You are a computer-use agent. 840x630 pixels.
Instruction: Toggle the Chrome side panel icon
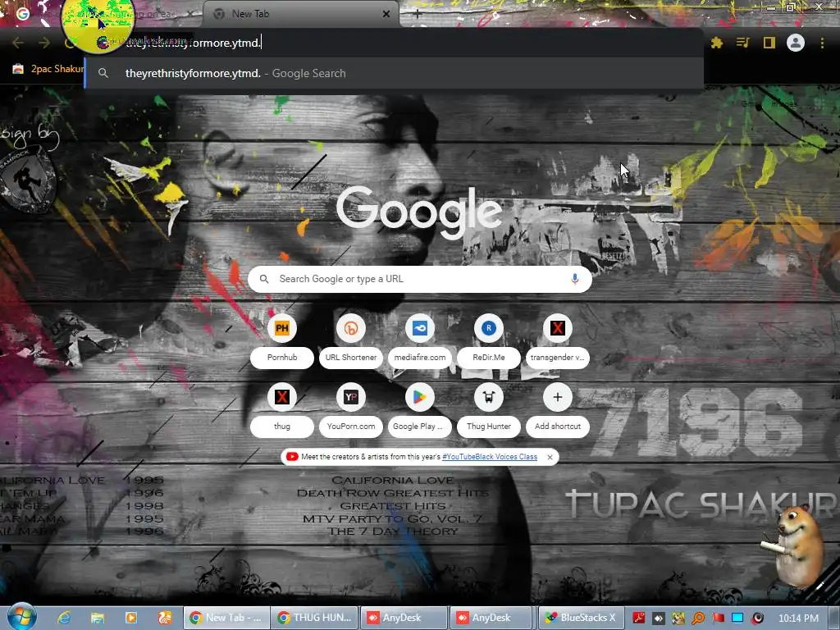769,43
